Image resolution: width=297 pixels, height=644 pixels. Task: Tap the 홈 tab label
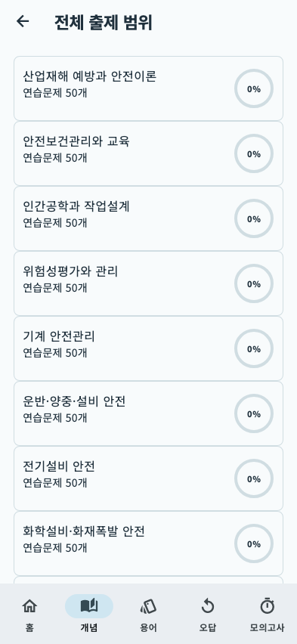[x=29, y=627]
